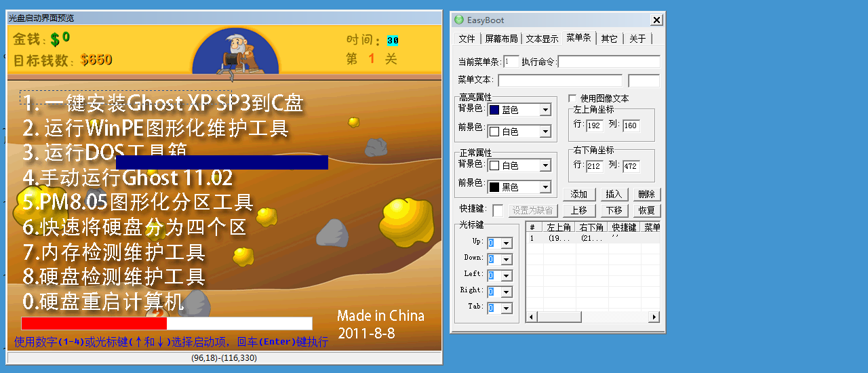The image size is (868, 373).
Task: Focus bottom-right 行 field showing 212
Action: pyautogui.click(x=595, y=165)
